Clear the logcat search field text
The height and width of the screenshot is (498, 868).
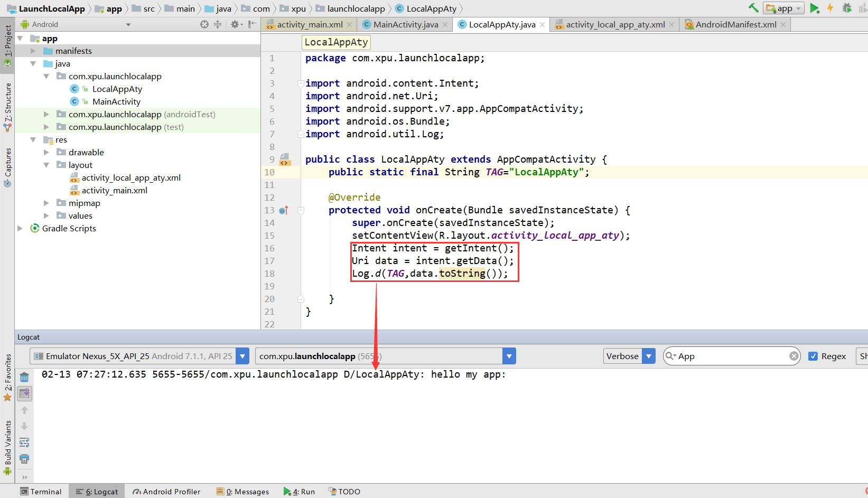click(x=794, y=356)
